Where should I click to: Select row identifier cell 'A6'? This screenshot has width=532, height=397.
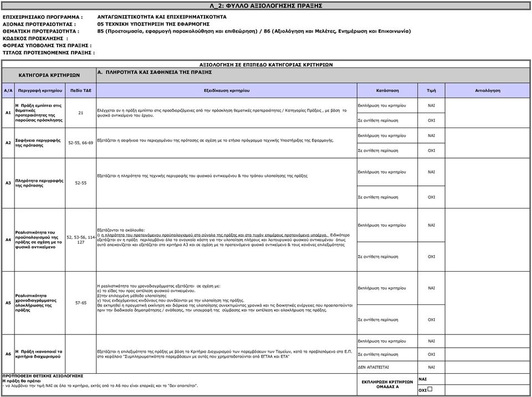8,354
